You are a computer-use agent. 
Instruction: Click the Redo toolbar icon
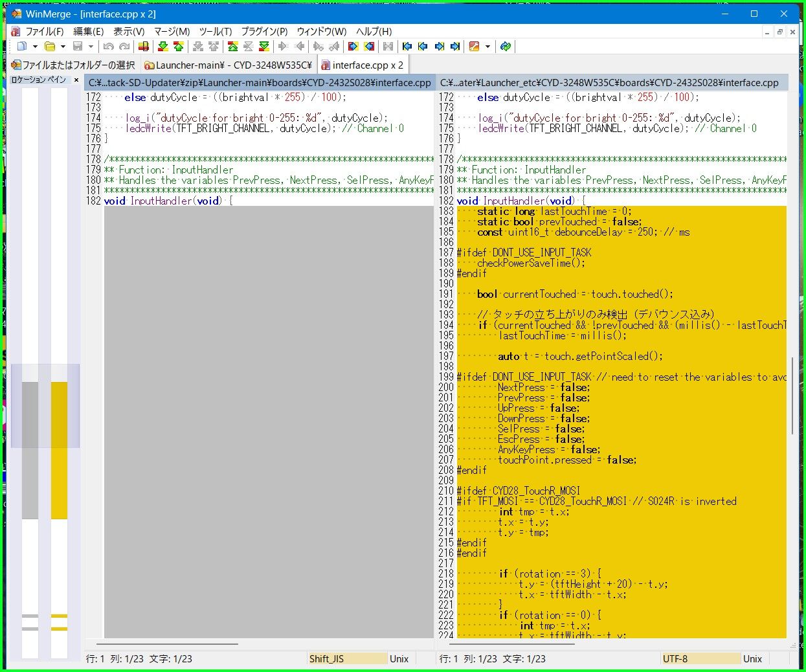(124, 47)
